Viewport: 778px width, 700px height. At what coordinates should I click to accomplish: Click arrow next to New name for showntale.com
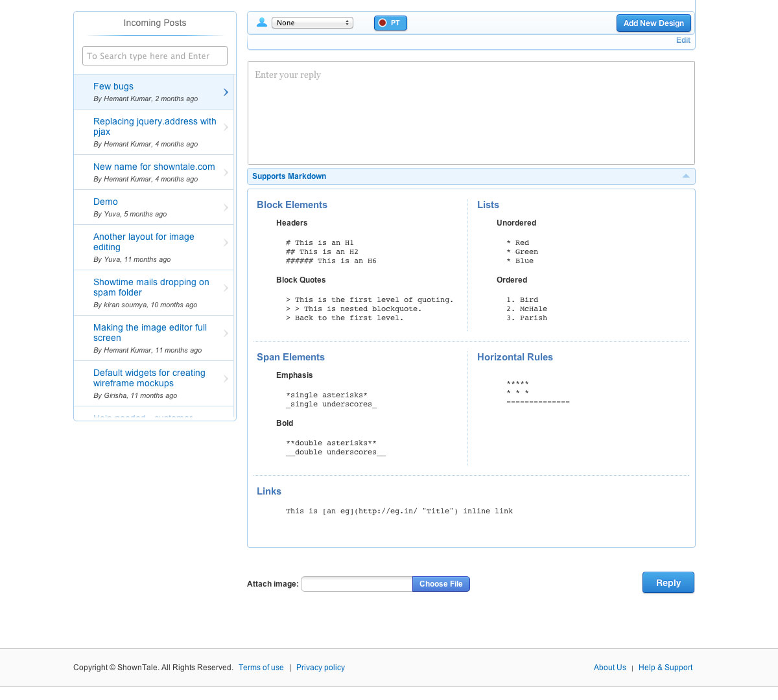click(x=226, y=173)
